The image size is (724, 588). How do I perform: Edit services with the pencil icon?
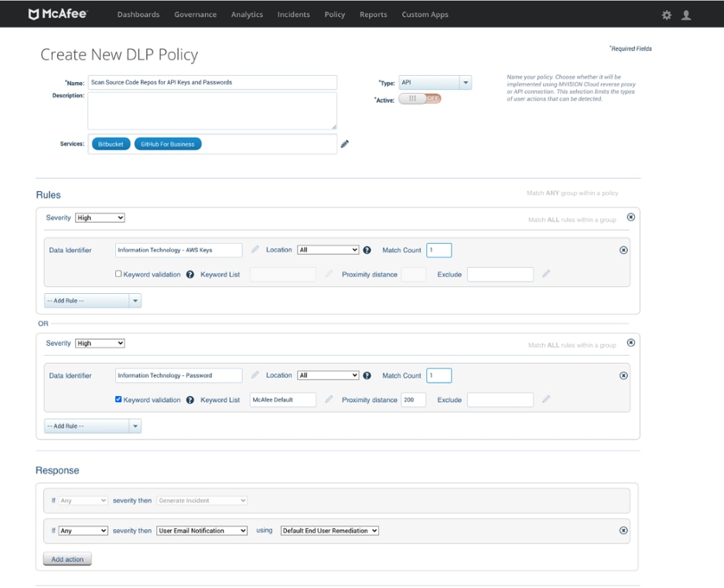click(344, 144)
